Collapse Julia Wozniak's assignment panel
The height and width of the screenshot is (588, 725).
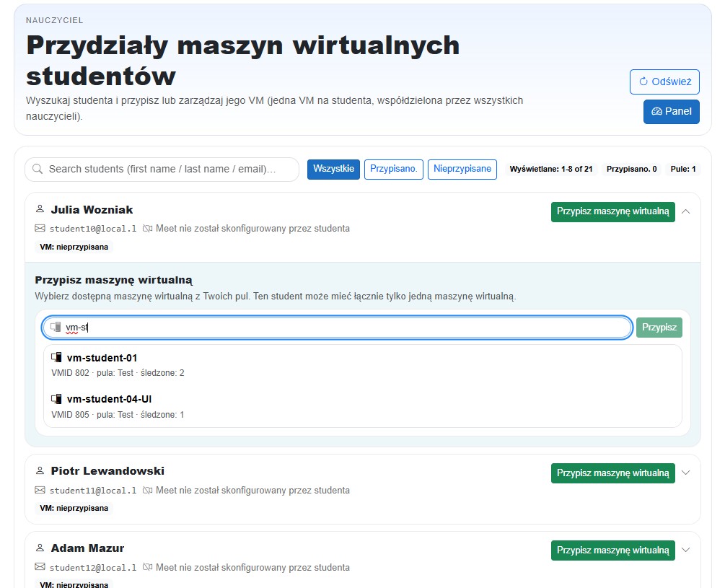[x=685, y=211]
